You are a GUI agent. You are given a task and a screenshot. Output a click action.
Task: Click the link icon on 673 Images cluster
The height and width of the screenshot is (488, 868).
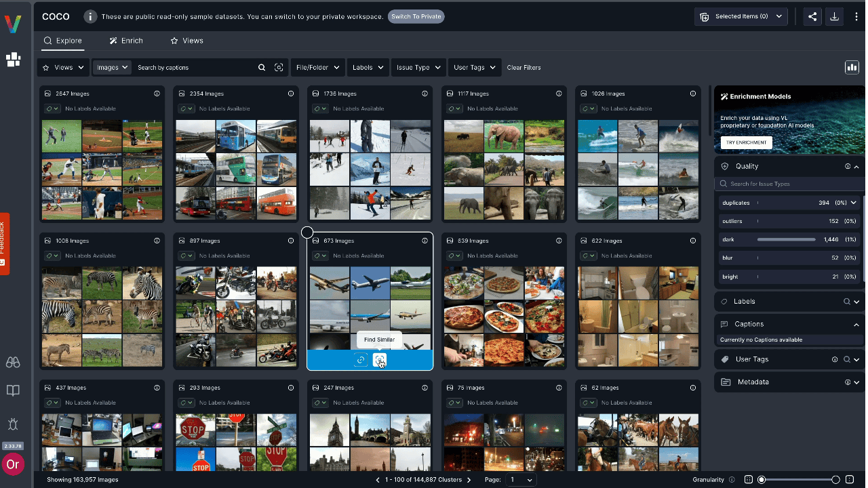(x=361, y=361)
